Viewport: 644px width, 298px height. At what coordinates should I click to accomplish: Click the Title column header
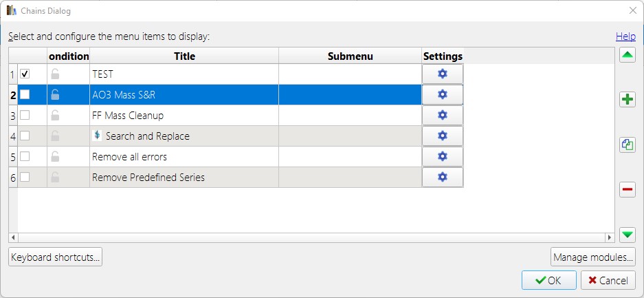tap(184, 56)
